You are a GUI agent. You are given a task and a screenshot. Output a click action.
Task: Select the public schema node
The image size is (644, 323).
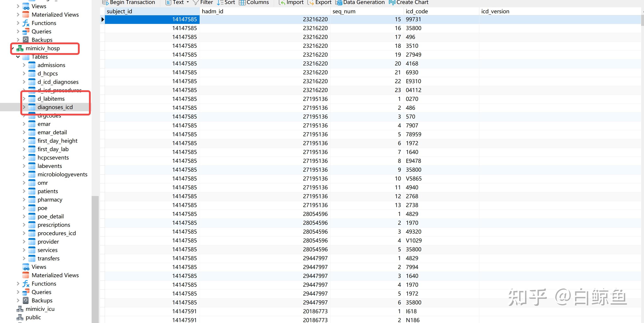(x=33, y=317)
